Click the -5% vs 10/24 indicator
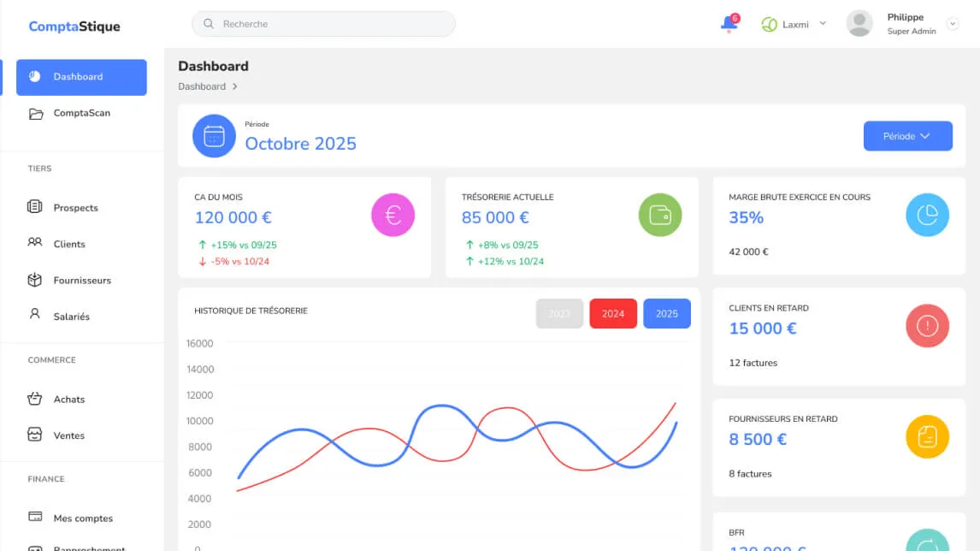This screenshot has height=551, width=980. [233, 262]
